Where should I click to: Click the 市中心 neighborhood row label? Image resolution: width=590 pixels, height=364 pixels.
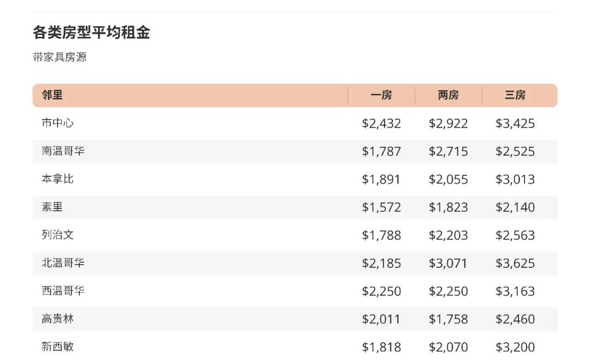tap(57, 123)
